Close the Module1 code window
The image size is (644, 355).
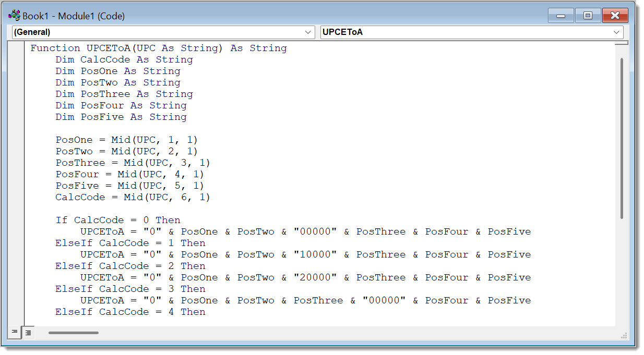click(615, 16)
